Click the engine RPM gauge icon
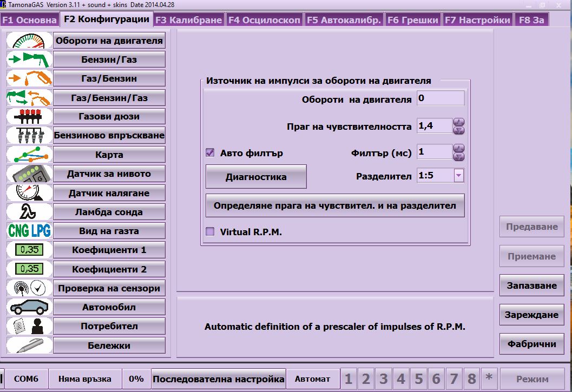This screenshot has height=392, width=572. pyautogui.click(x=29, y=41)
